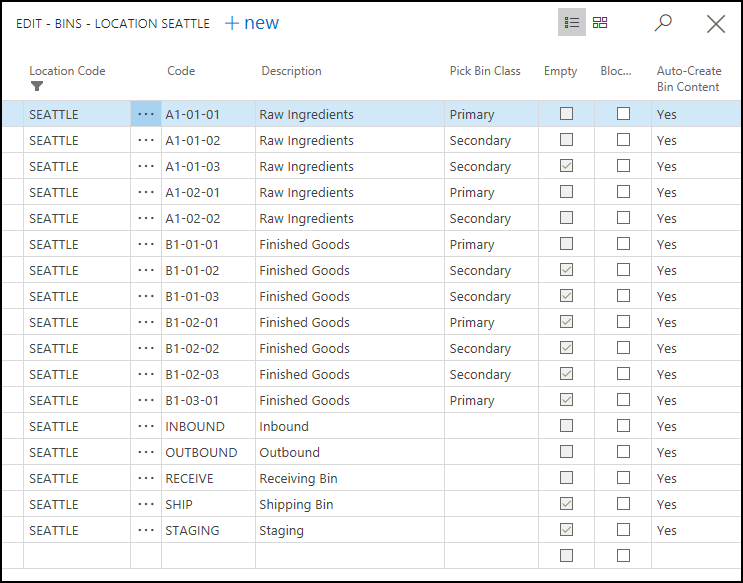Open the ellipsis menu for bin B1-02-01
The width and height of the screenshot is (743, 583).
coord(146,323)
